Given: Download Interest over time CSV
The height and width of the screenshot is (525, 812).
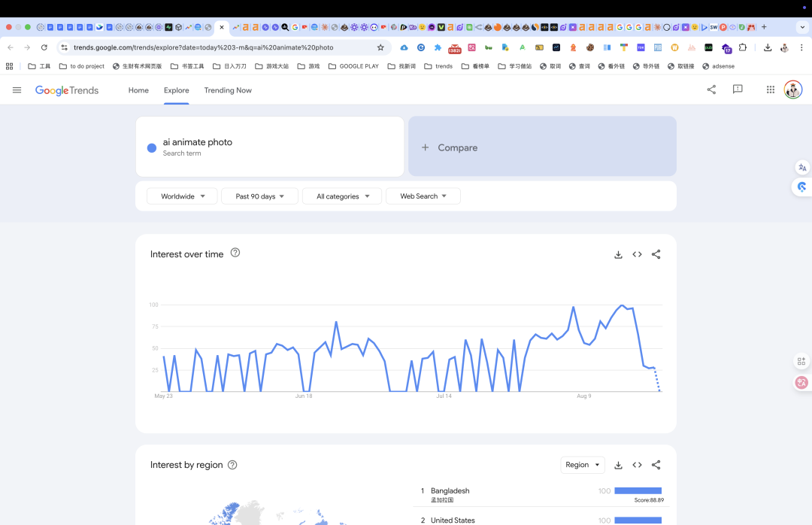Looking at the screenshot, I should tap(618, 254).
